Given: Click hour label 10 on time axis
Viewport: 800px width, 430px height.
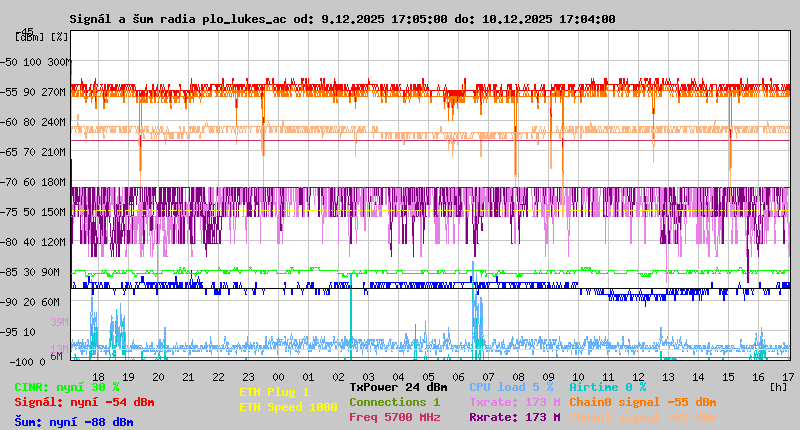Looking at the screenshot, I should [x=578, y=377].
